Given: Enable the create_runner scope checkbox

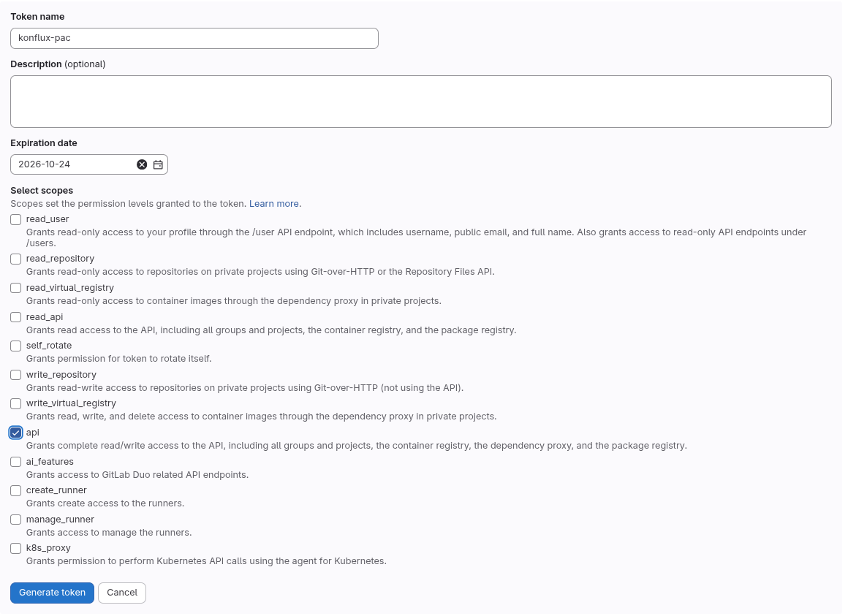Looking at the screenshot, I should tap(15, 490).
